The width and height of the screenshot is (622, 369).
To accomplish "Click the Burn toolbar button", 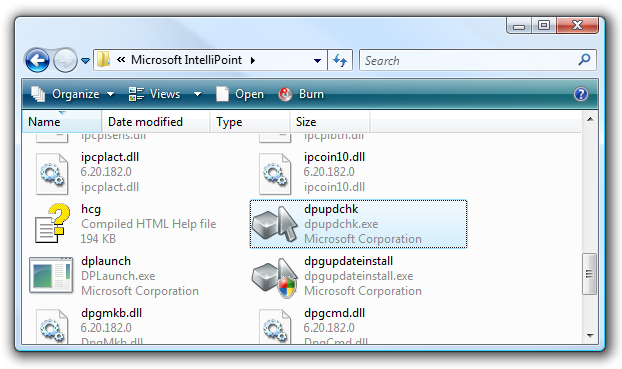I will pyautogui.click(x=301, y=94).
